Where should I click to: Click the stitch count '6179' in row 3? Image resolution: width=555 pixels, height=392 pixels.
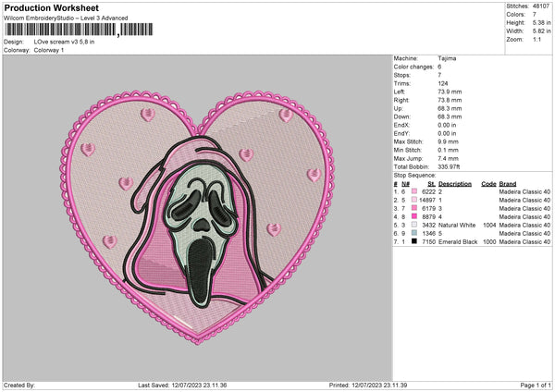[x=428, y=208]
